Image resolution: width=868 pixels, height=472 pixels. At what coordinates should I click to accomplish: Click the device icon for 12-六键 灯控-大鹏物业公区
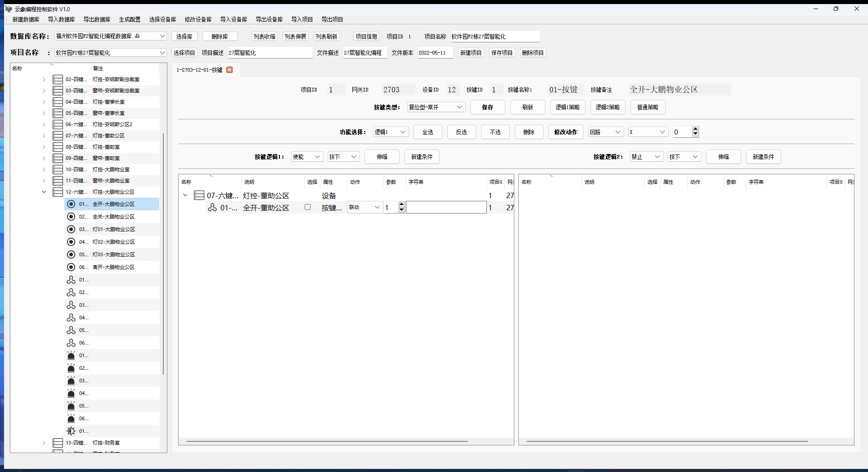tap(58, 192)
